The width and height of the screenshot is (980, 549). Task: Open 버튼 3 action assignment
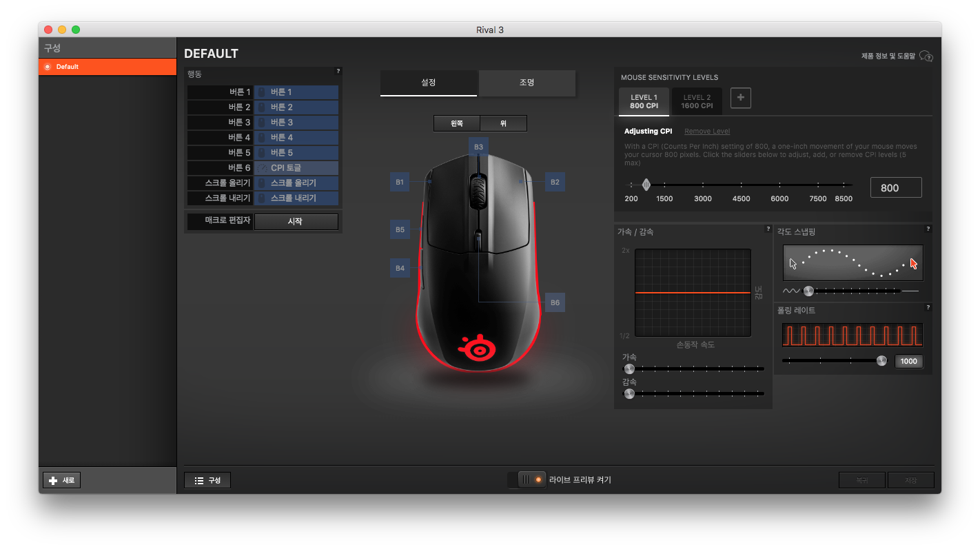296,122
